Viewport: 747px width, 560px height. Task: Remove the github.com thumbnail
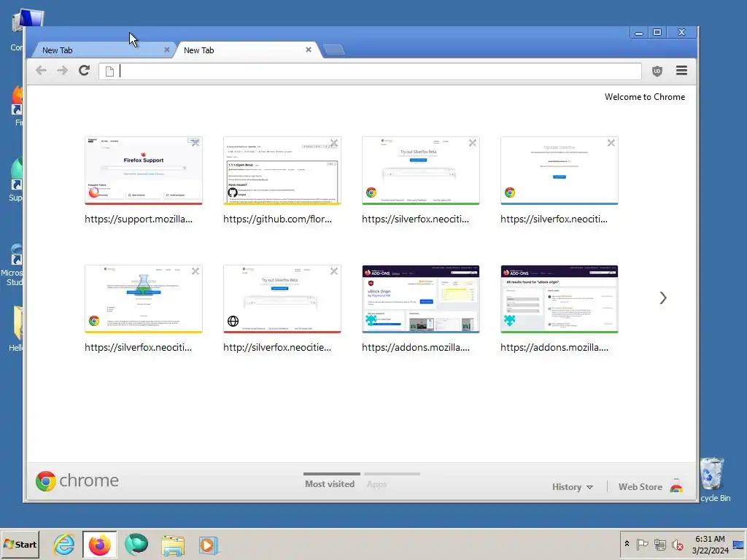(334, 143)
